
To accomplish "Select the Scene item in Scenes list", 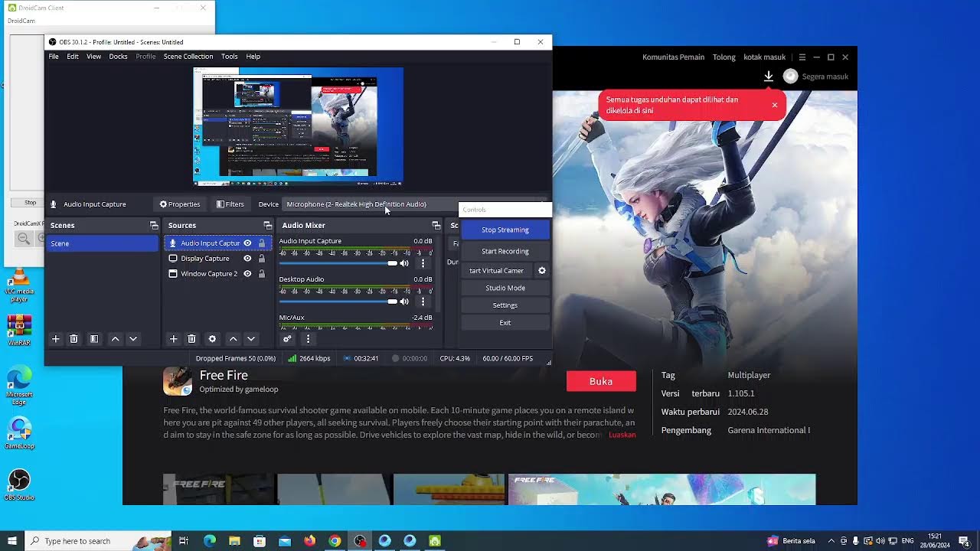I will (x=103, y=243).
